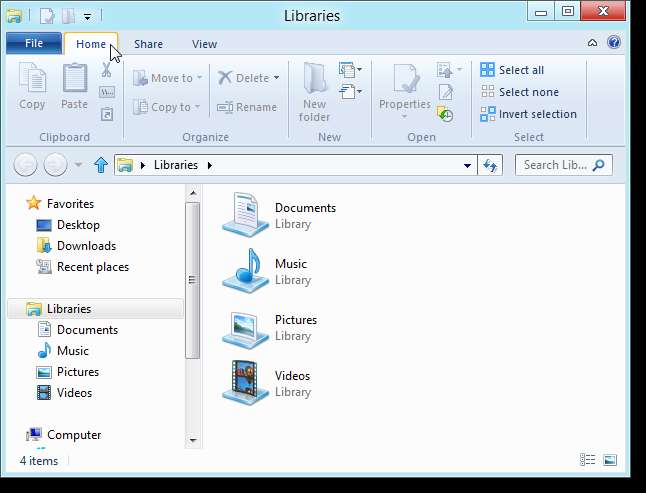This screenshot has width=646, height=493.
Task: Open Customize Quick Access Toolbar dropdown
Action: tap(87, 17)
